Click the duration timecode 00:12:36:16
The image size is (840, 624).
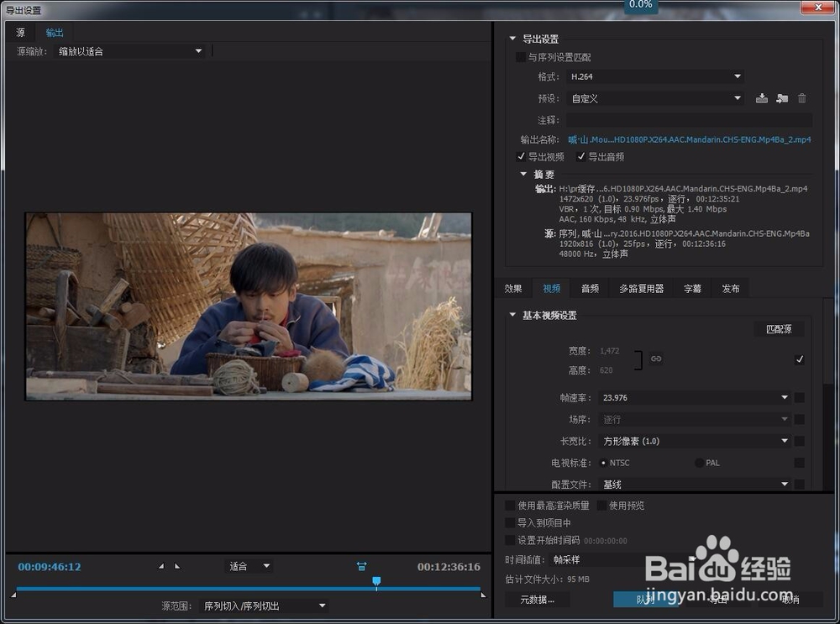tap(449, 567)
